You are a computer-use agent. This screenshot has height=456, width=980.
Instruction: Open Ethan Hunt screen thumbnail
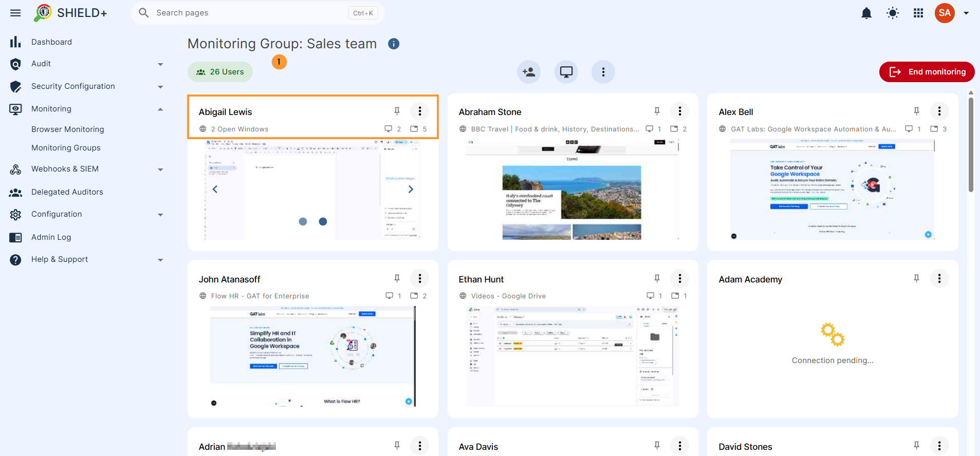click(572, 356)
